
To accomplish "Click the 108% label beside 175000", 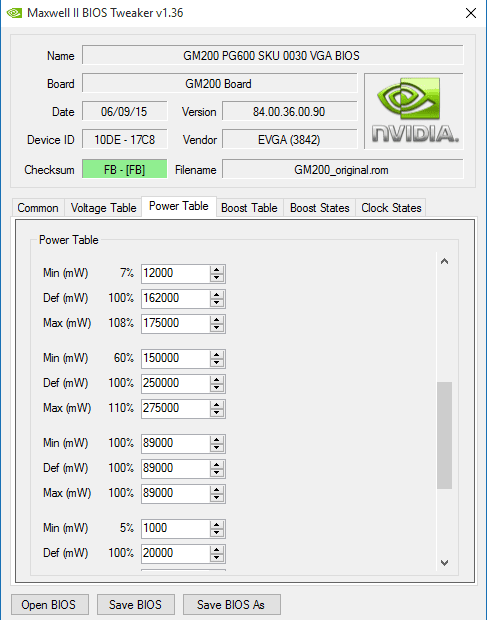I will point(121,323).
